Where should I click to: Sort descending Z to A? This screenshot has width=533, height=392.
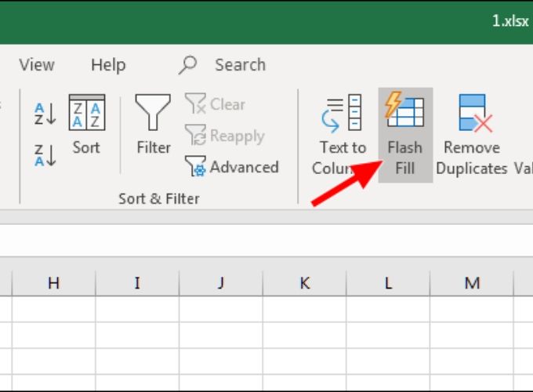pyautogui.click(x=45, y=154)
